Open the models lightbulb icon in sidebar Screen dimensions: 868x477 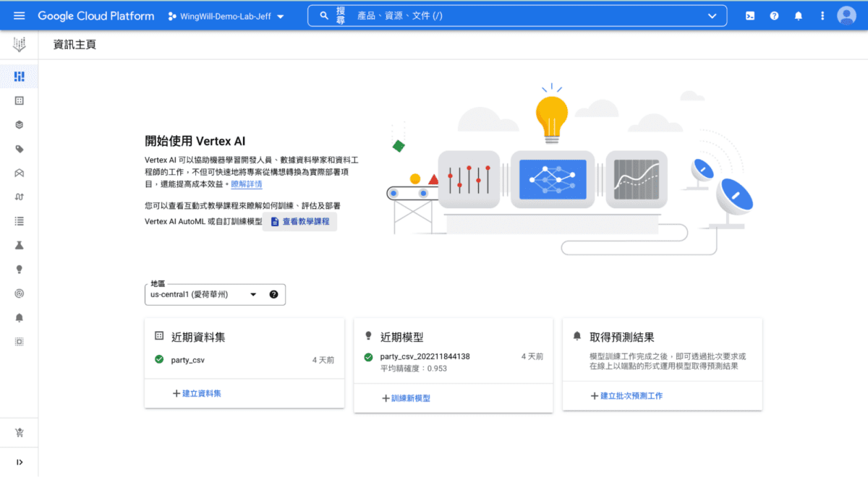[20, 269]
